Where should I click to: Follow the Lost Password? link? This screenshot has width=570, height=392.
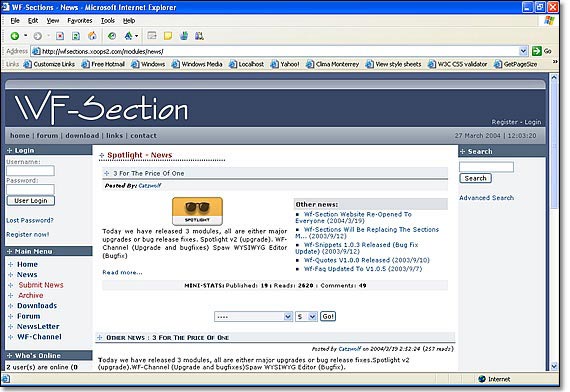(x=30, y=220)
